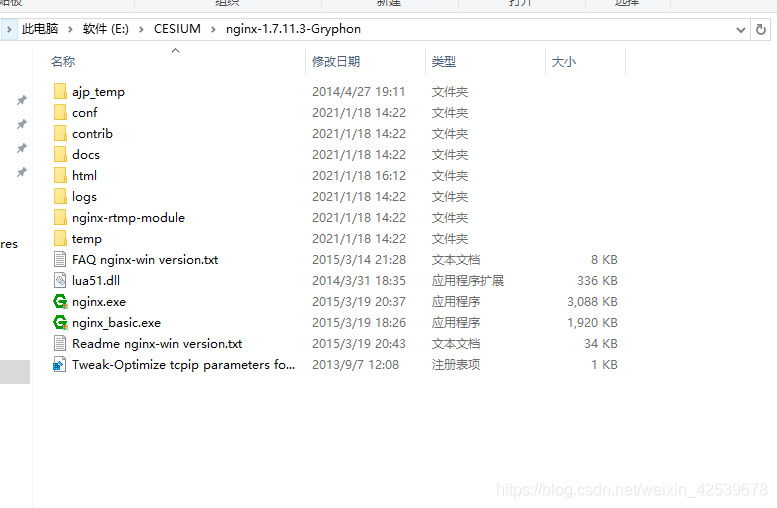Select Readme nginx-win version.txt name
The image size is (777, 508).
[x=157, y=343]
